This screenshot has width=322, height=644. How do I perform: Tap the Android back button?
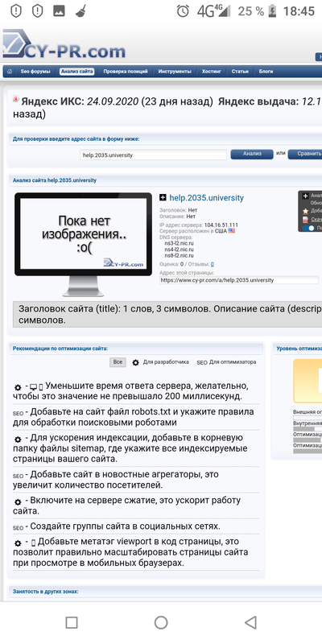click(250, 622)
